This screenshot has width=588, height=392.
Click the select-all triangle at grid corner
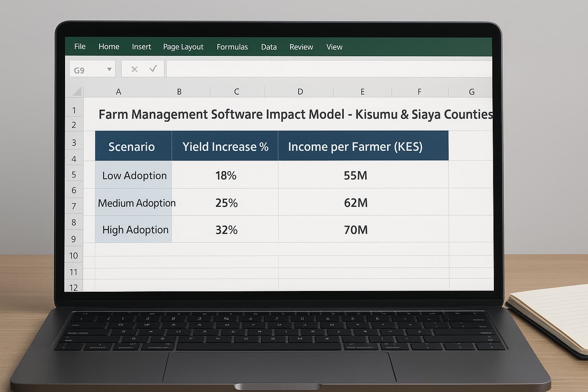coord(77,91)
